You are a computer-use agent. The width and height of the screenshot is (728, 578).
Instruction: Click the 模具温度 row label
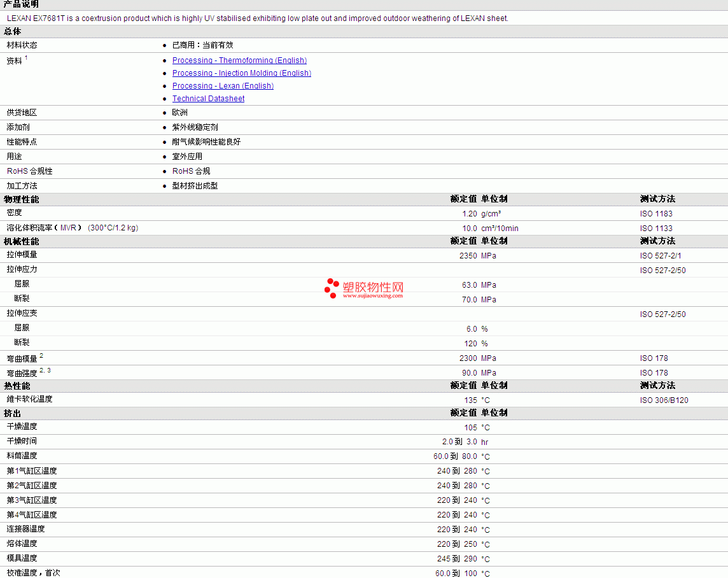(22, 558)
